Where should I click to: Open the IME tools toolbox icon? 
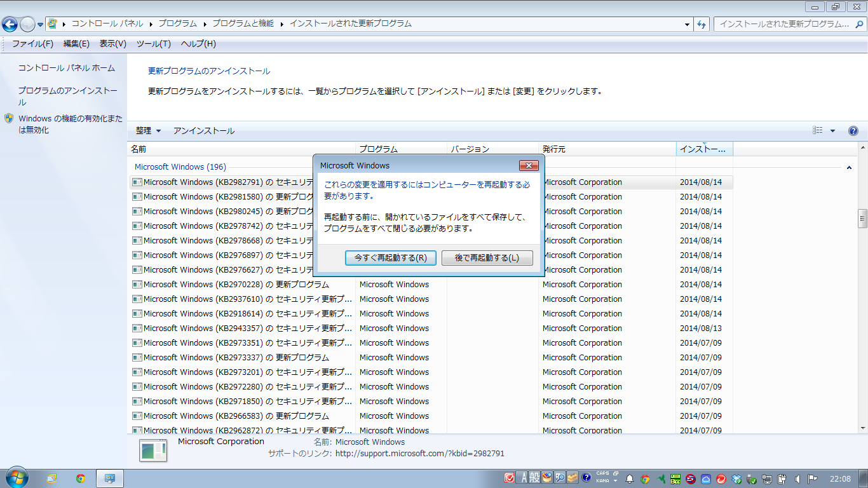573,478
